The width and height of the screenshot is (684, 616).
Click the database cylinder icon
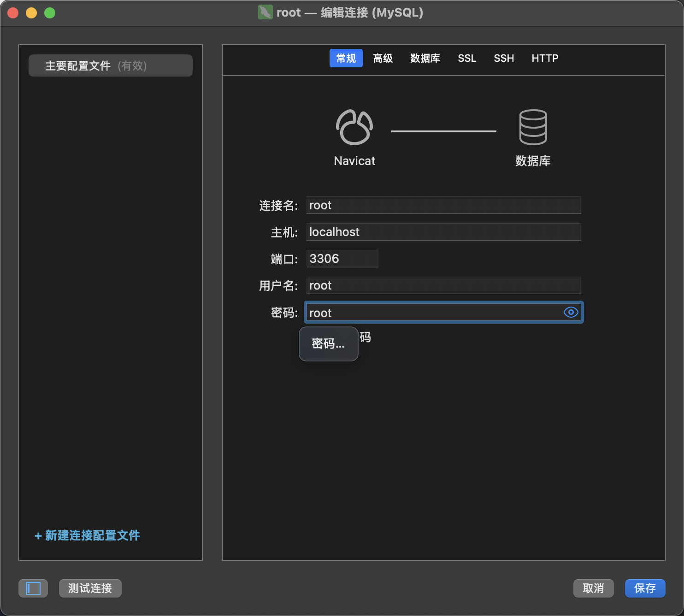click(x=533, y=127)
